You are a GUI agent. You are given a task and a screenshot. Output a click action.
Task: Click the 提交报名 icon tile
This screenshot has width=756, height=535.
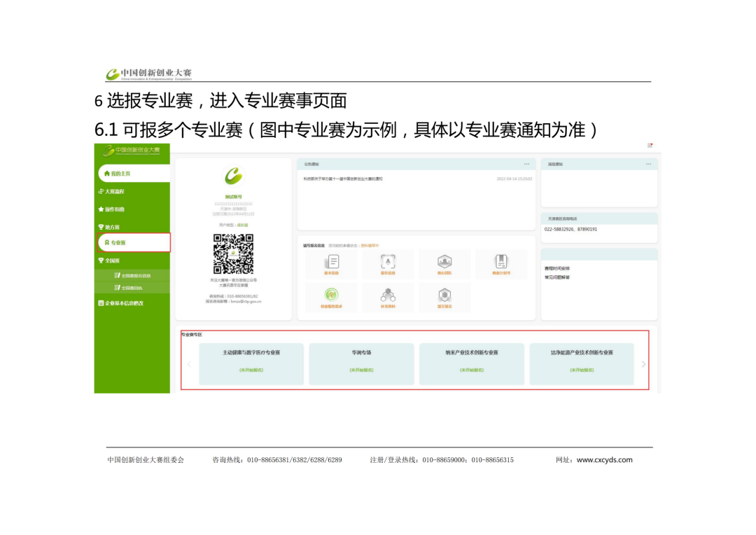click(x=444, y=298)
